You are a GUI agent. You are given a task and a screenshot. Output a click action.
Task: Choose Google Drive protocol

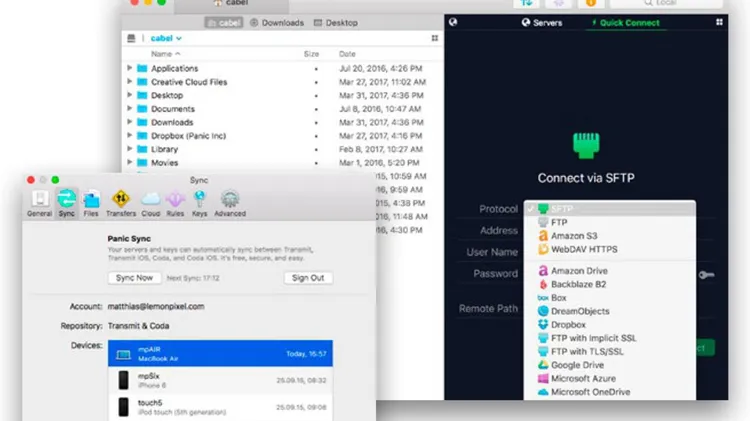pyautogui.click(x=610, y=365)
